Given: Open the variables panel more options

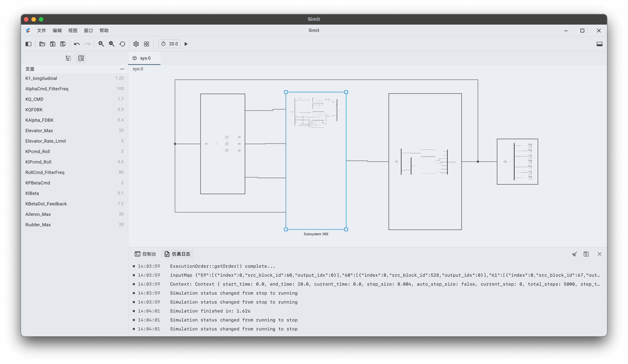Looking at the screenshot, I should (x=122, y=69).
